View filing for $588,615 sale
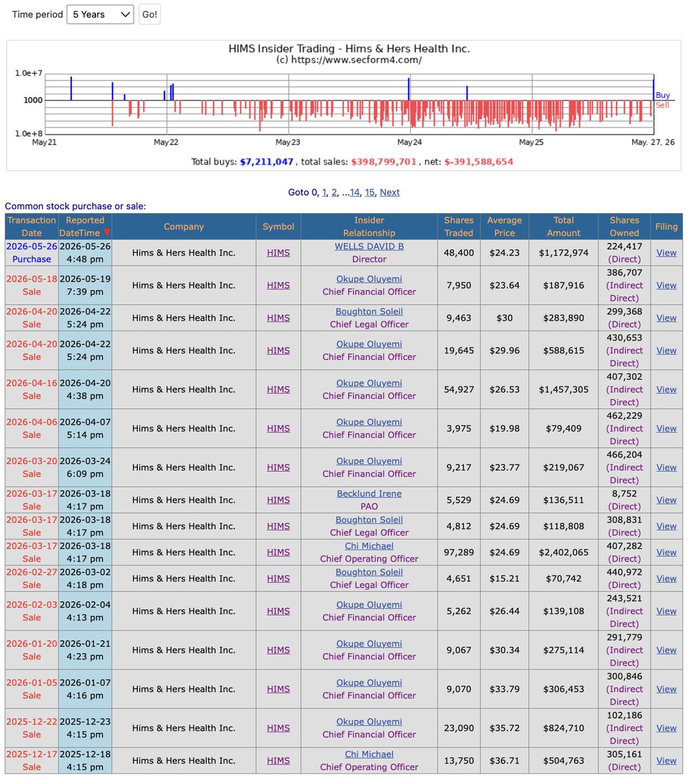Screen dimensions: 691x784 pyautogui.click(x=666, y=350)
